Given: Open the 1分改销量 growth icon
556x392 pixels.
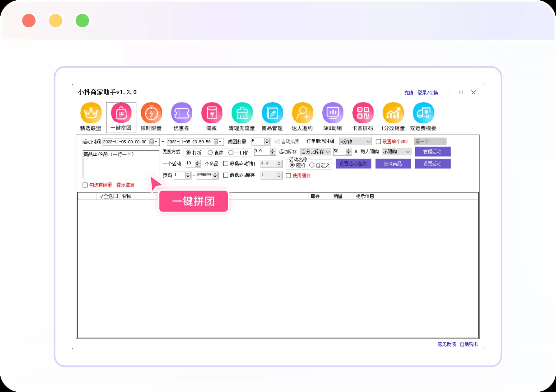Looking at the screenshot, I should pyautogui.click(x=393, y=113).
